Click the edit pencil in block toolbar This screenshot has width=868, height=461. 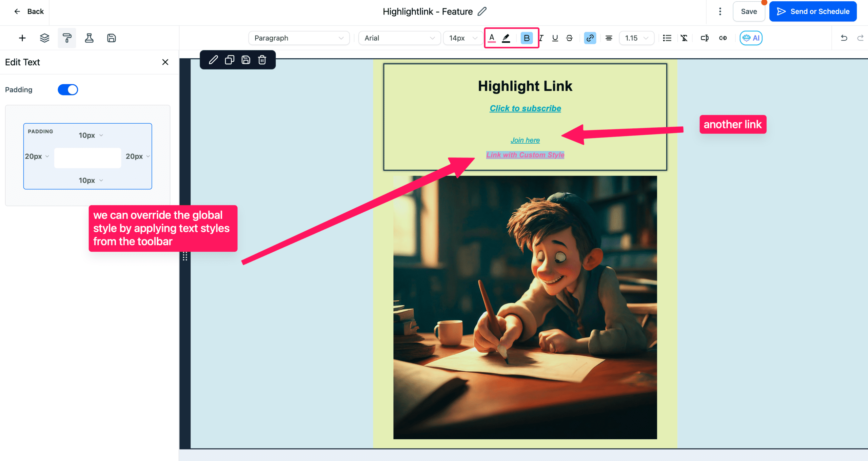213,60
